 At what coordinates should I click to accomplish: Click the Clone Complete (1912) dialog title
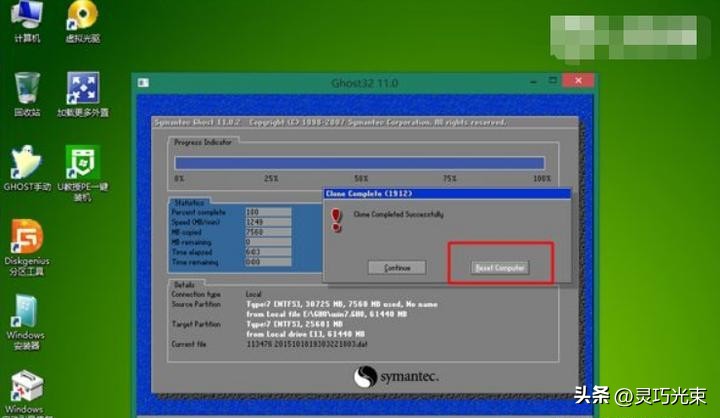click(x=369, y=194)
